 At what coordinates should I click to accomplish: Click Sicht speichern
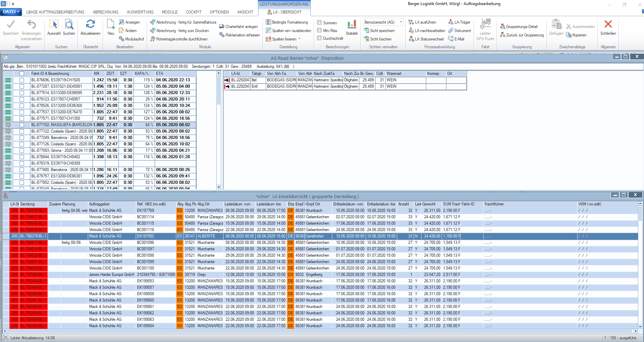click(x=379, y=31)
